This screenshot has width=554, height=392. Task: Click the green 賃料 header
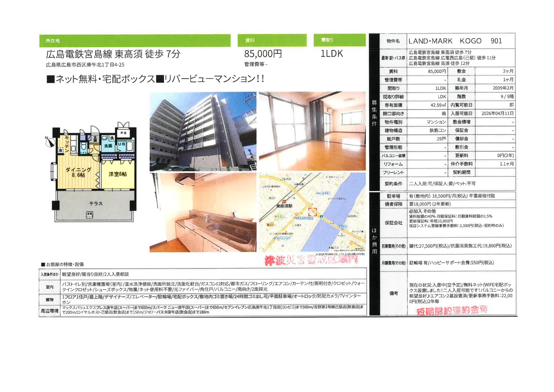[x=272, y=40]
